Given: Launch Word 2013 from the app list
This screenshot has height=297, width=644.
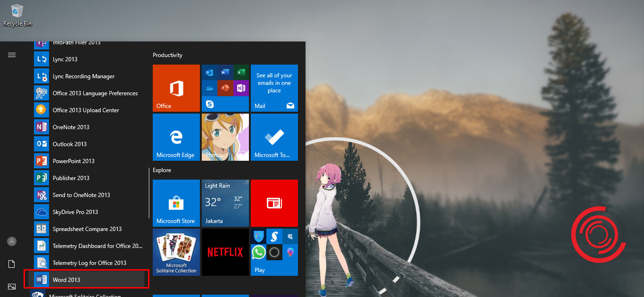Looking at the screenshot, I should point(66,280).
